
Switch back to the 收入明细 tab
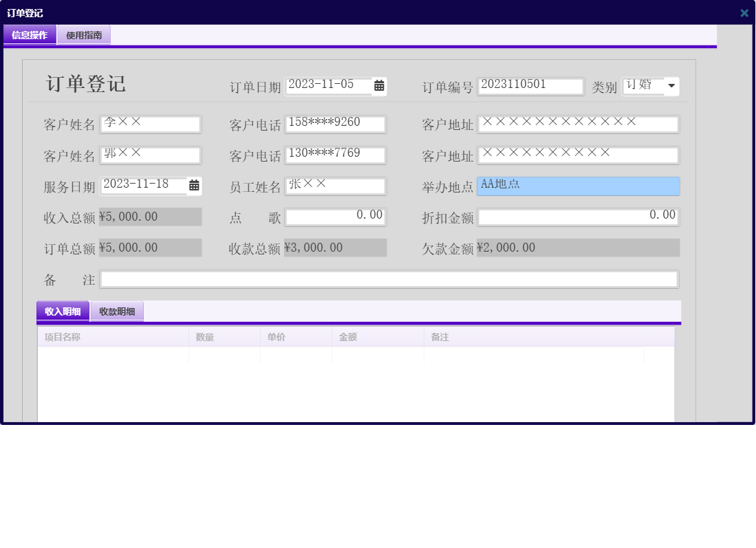(x=63, y=311)
